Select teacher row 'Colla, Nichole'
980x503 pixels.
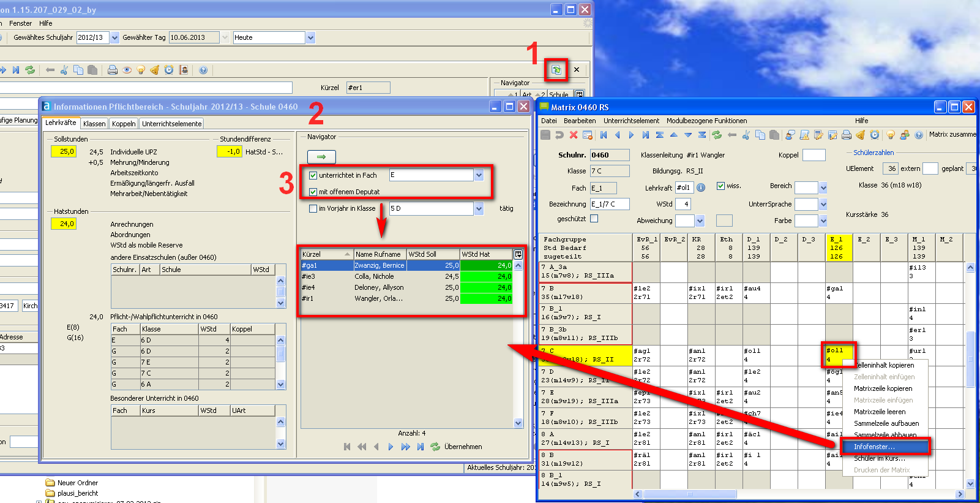tap(406, 276)
